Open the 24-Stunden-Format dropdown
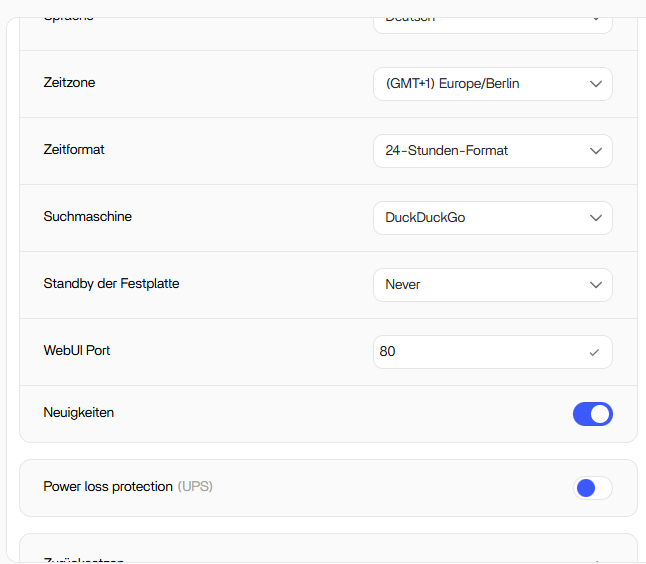The height and width of the screenshot is (564, 646). (x=480, y=151)
